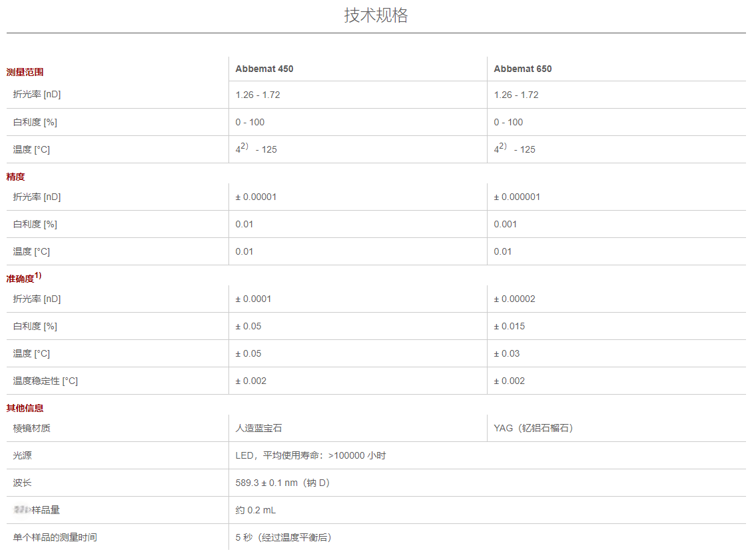This screenshot has height=550, width=756.
Task: Click the 精度 section heading
Action: click(15, 177)
